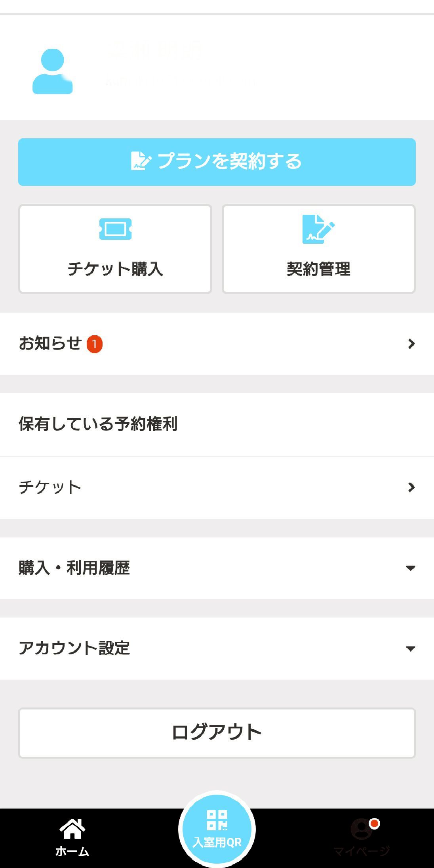The height and width of the screenshot is (868, 434).
Task: Select the チケット reservation rights row
Action: pyautogui.click(x=217, y=488)
